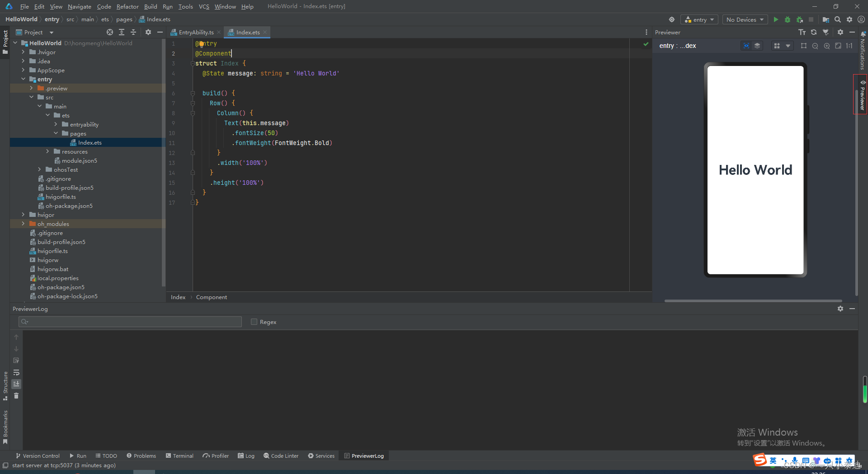Expand the ohosTest folder
This screenshot has width=868, height=474.
point(40,169)
